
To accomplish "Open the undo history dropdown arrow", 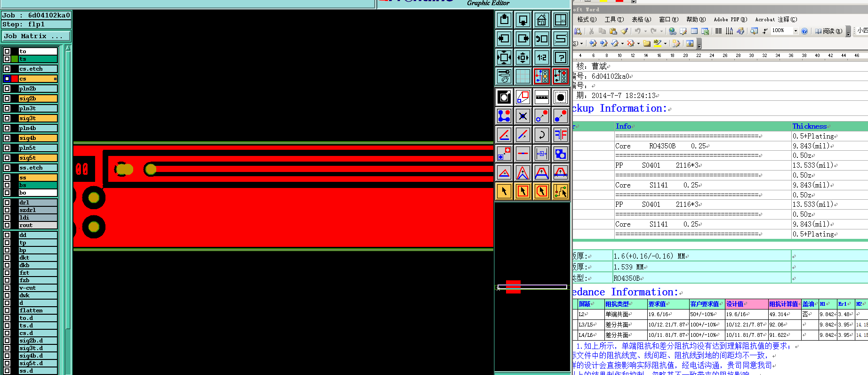I will point(645,31).
